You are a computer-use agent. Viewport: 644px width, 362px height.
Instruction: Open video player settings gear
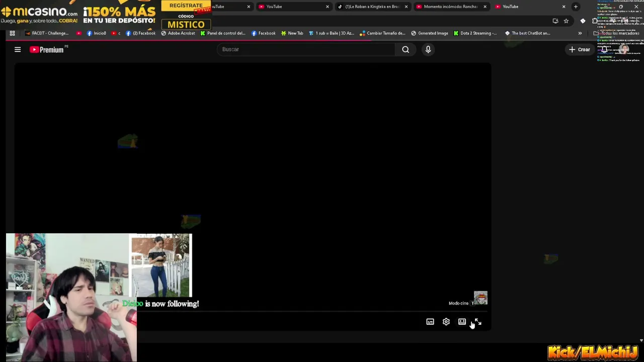click(446, 322)
